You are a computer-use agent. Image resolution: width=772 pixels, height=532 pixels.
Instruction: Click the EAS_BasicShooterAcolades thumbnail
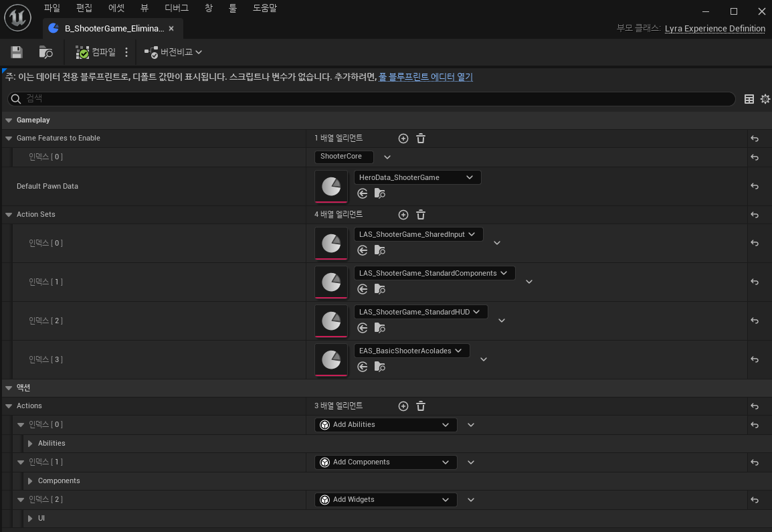tap(331, 359)
